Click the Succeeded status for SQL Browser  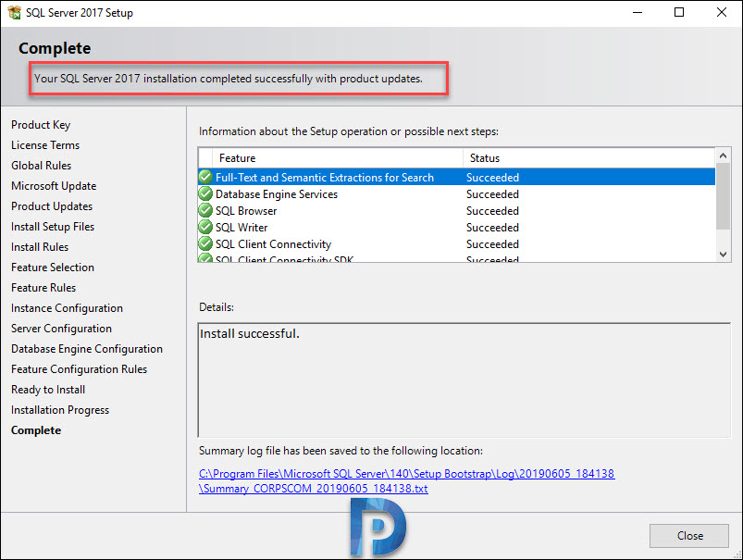(492, 210)
